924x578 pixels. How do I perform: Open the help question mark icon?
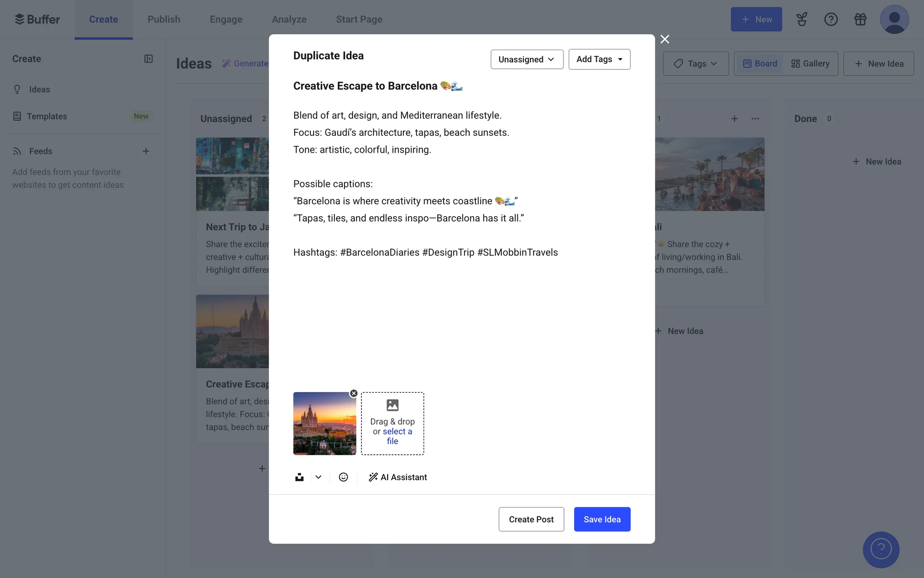831,19
